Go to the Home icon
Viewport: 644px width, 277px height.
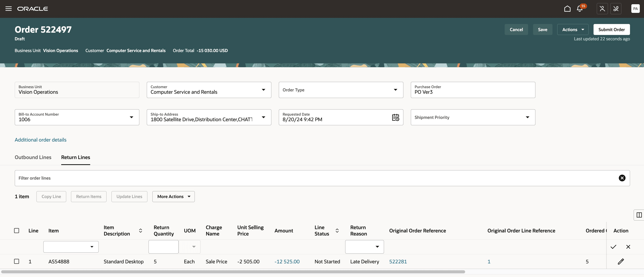[x=567, y=9]
